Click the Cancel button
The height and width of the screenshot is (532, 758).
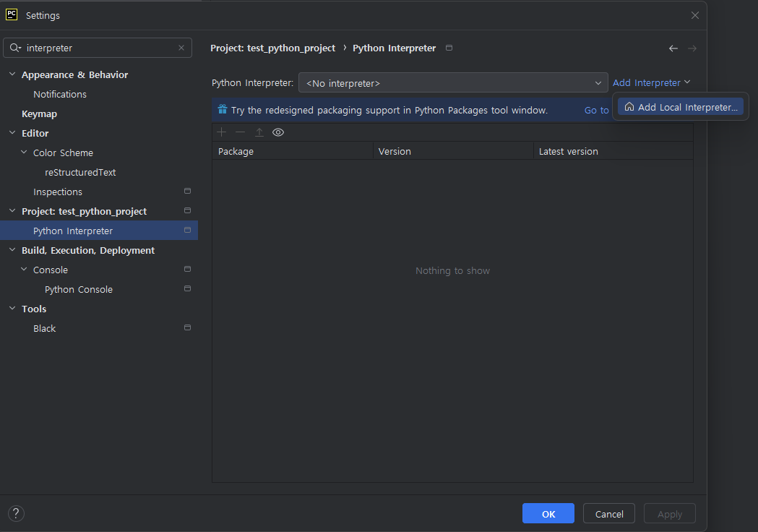tap(609, 514)
